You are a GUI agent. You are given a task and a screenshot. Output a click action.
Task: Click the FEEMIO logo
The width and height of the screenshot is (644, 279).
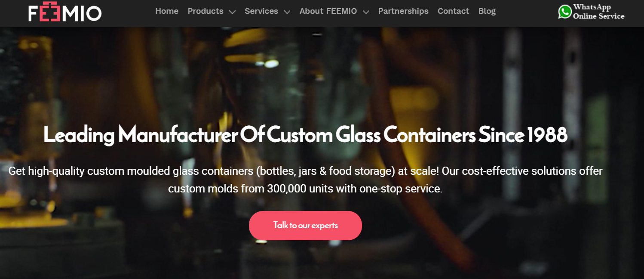click(x=65, y=13)
